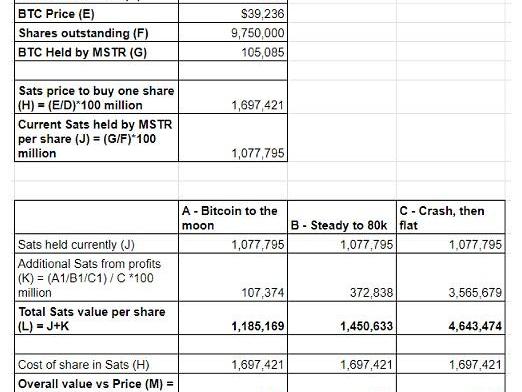Screen dimensions: 522x392
Task: Click the bold 4,643,474 total sats cell
Action: [451, 318]
